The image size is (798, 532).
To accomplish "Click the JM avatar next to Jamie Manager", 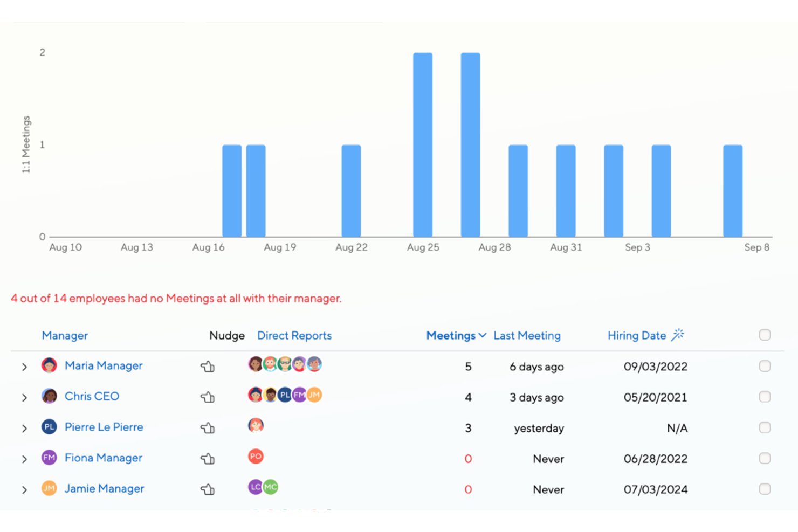I will (49, 488).
